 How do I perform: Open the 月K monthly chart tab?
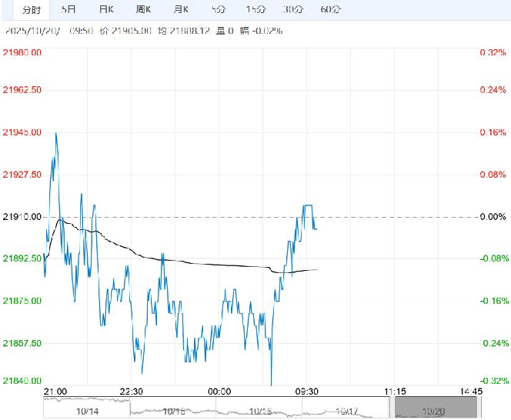click(x=181, y=10)
